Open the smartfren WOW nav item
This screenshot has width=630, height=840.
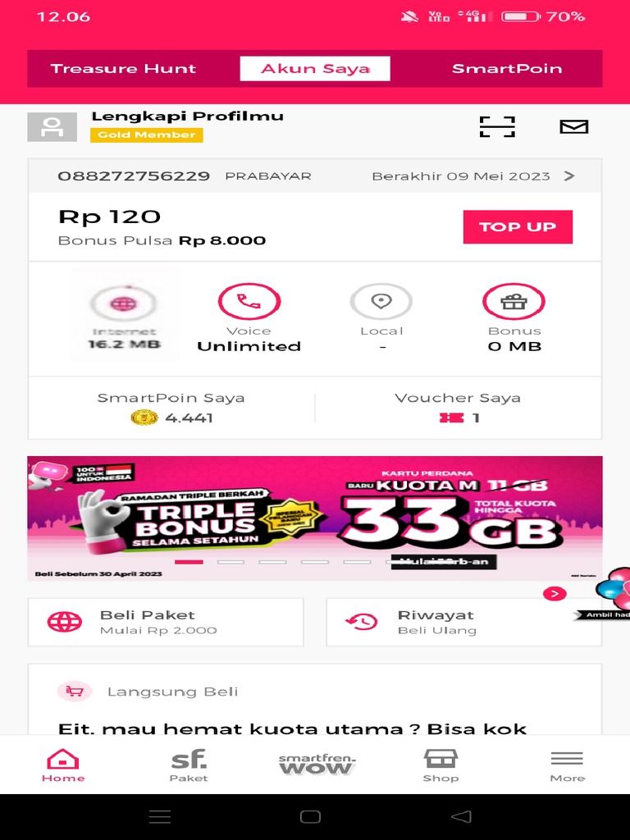pyautogui.click(x=317, y=765)
